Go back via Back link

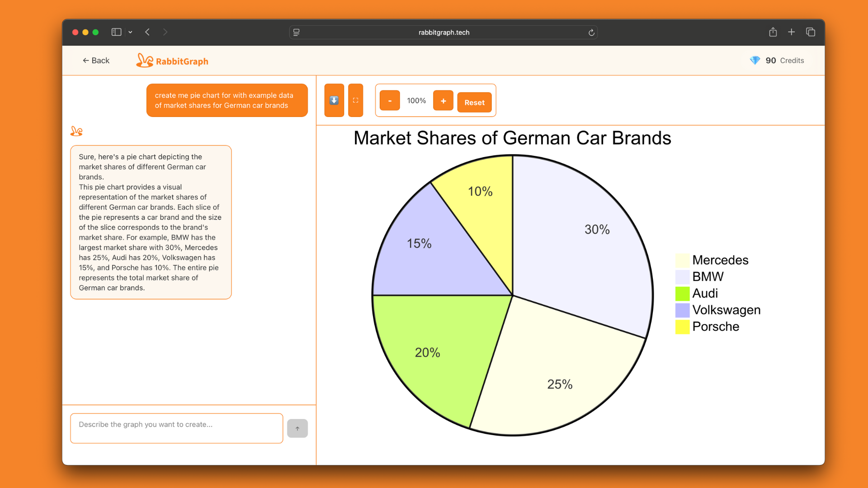[x=96, y=61]
